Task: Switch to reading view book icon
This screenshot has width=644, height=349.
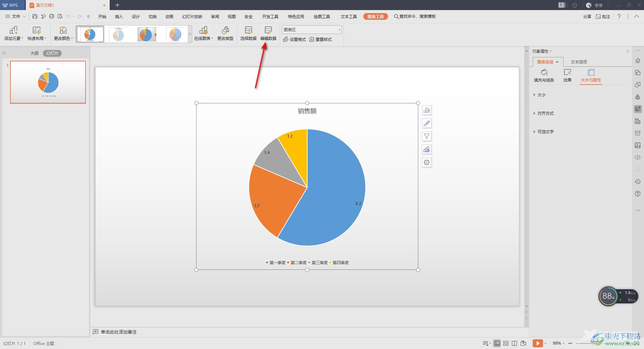Action: click(515, 343)
